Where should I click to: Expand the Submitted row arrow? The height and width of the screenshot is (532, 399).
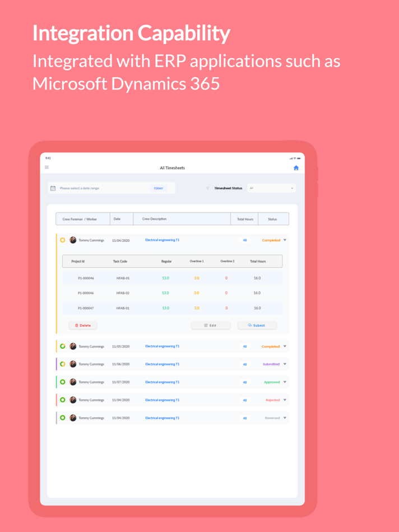click(x=285, y=364)
